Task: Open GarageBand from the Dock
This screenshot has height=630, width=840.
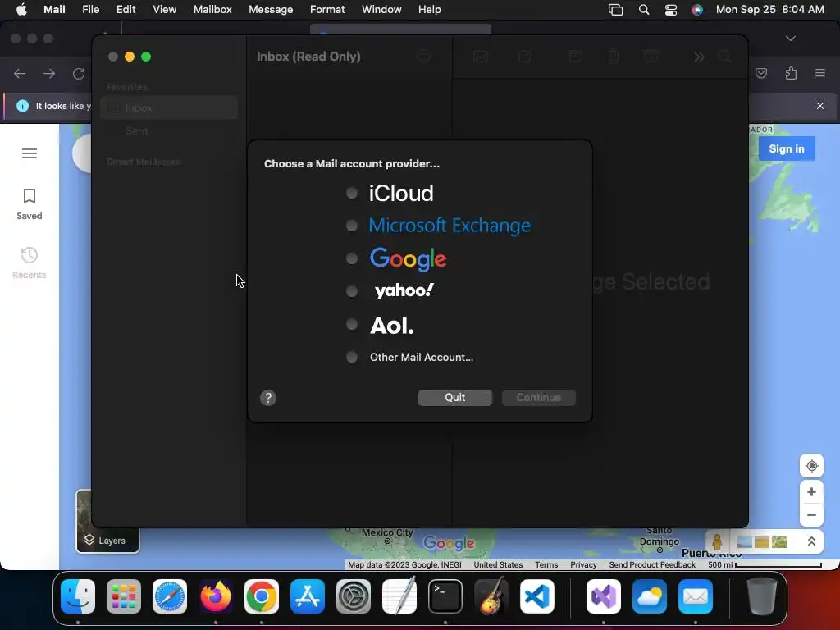Action: point(491,596)
